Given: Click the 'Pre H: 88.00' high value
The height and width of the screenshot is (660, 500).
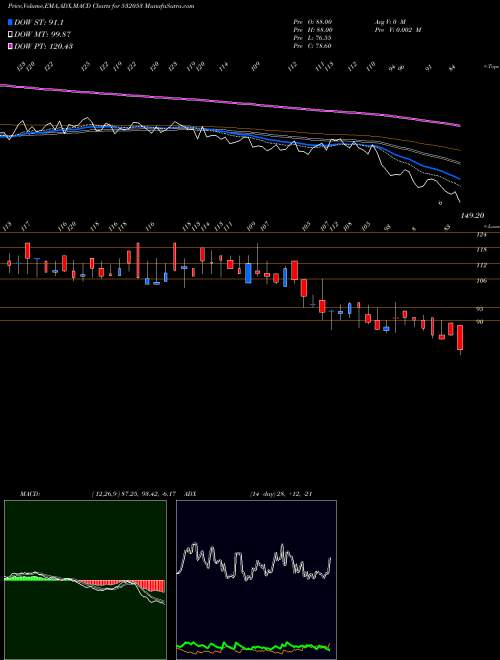Looking at the screenshot, I should (313, 30).
